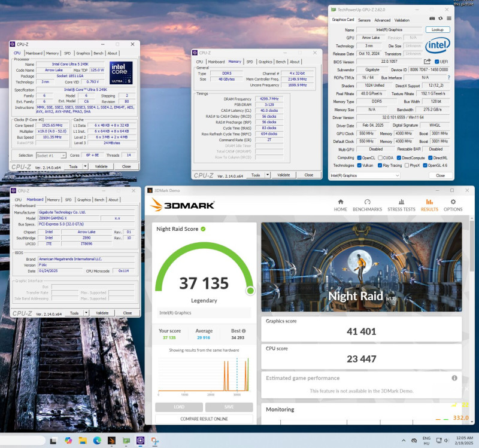Open SPD tab in the CPU-Z Memory window
479x448 pixels.
(x=250, y=62)
